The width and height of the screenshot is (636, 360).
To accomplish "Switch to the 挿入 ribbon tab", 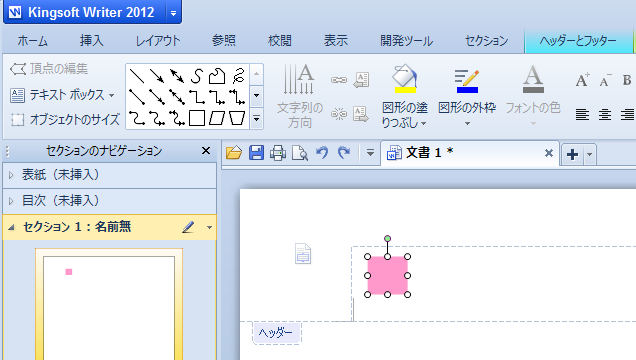I will [x=92, y=41].
